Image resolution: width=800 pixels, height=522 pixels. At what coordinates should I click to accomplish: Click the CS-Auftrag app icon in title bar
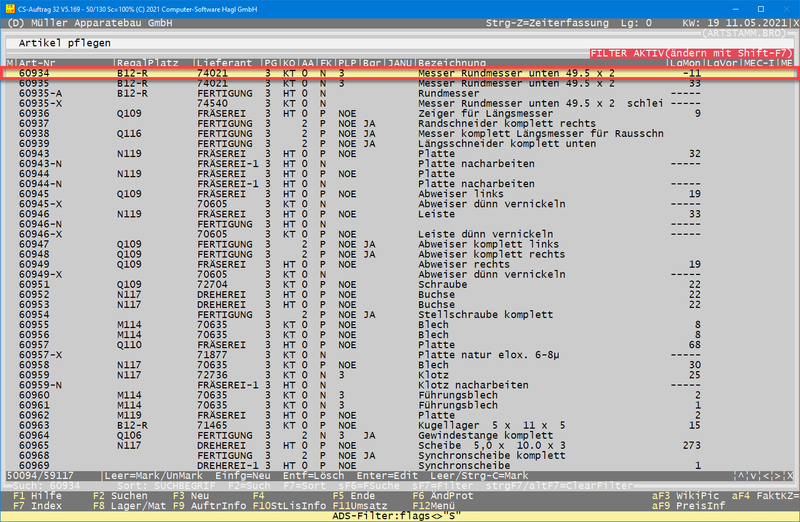click(9, 7)
